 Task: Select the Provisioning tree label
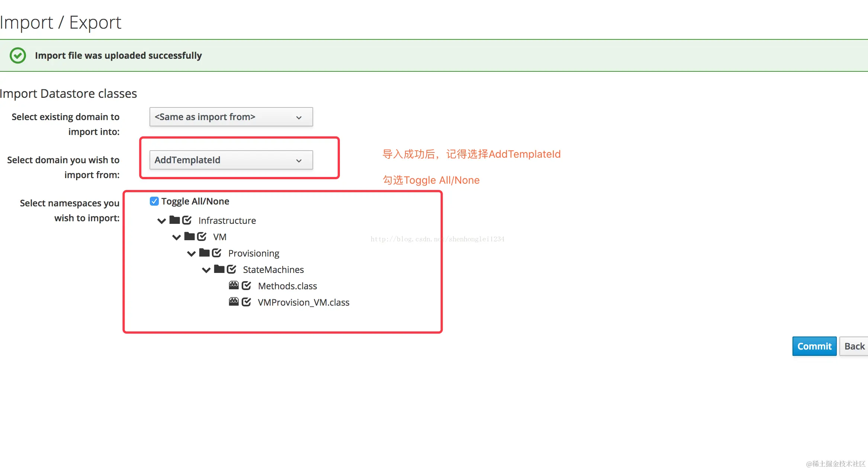point(254,253)
